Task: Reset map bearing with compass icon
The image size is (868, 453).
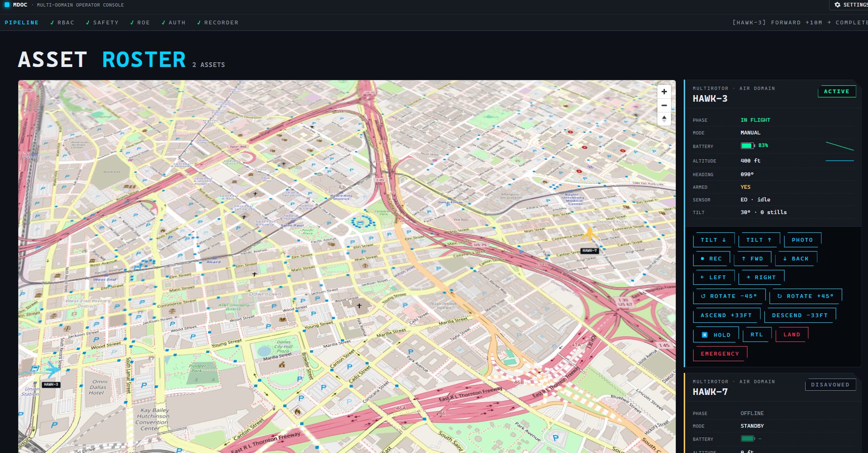Action: pos(664,119)
